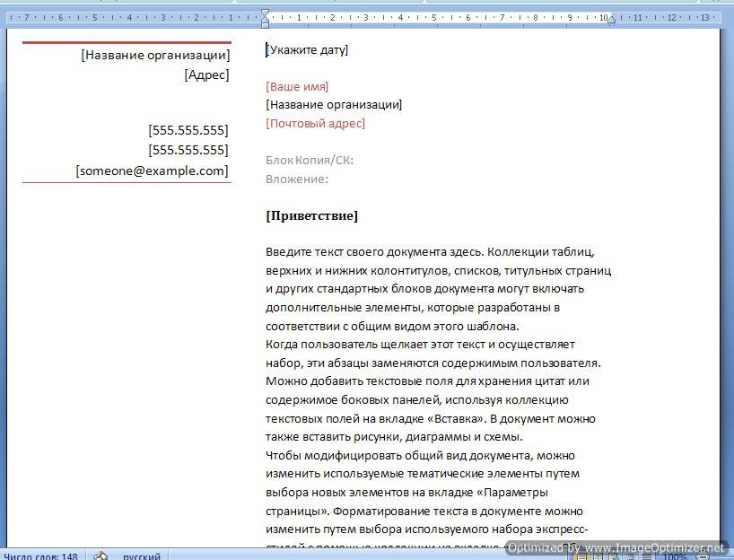Place cursor on the 'Вложение:' line

(297, 179)
